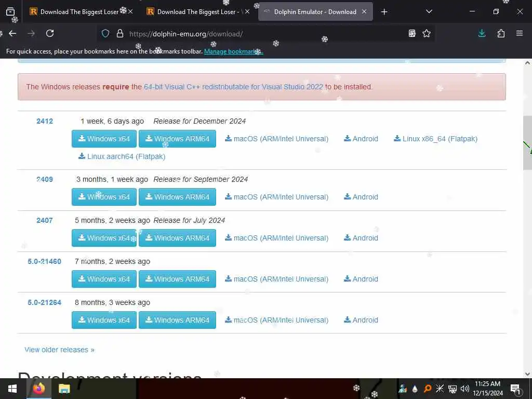Open the 2409 release link
This screenshot has height=399, width=532.
(45, 179)
